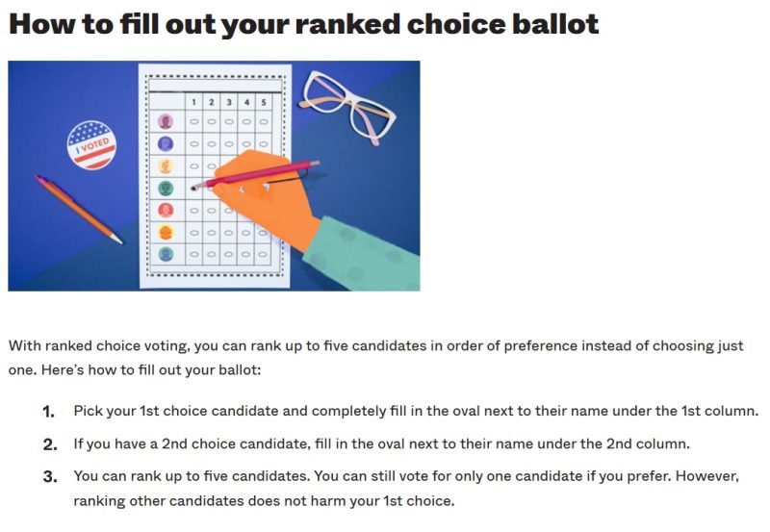Viewport: 770px width, 532px height.
Task: Click column header number 4 on ballot
Action: click(246, 102)
